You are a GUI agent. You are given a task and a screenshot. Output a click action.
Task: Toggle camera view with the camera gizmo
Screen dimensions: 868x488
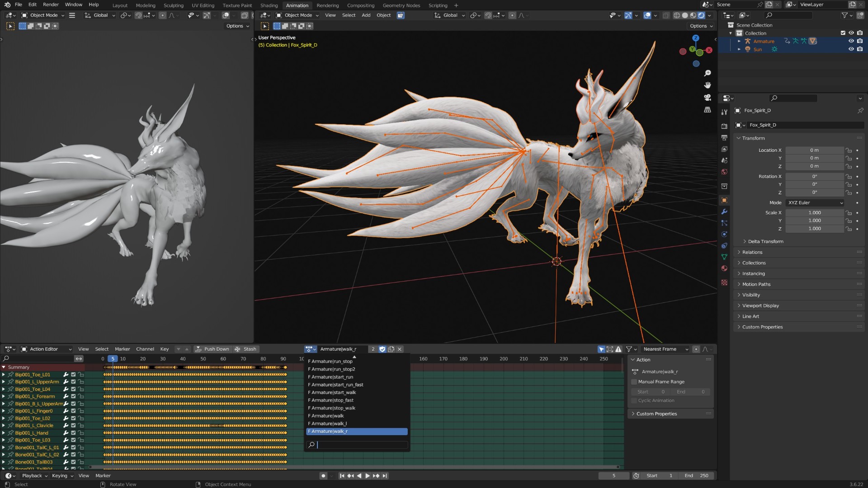tap(708, 98)
